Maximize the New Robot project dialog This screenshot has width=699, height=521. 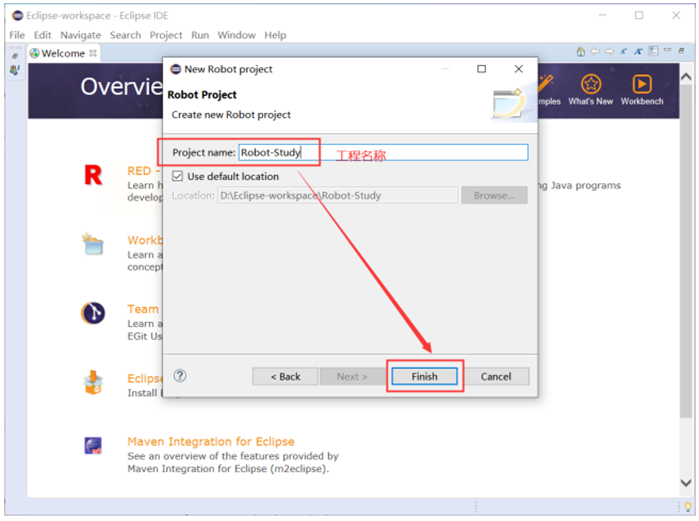point(481,69)
